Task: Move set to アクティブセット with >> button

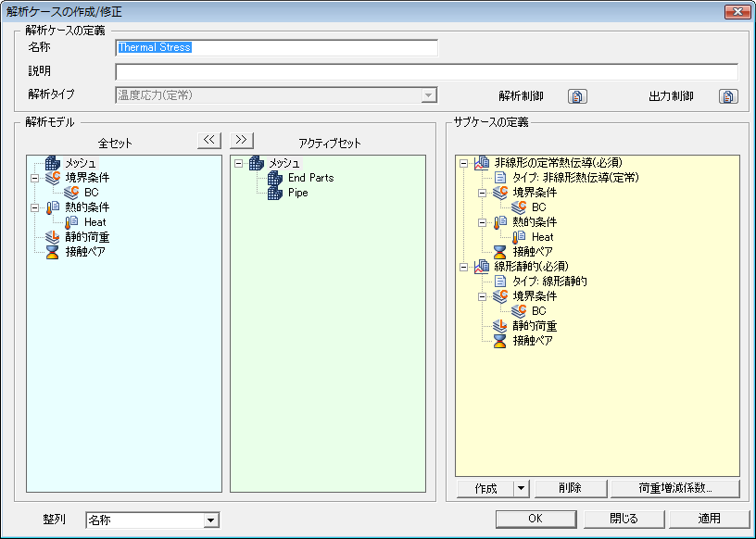Action: 242,140
